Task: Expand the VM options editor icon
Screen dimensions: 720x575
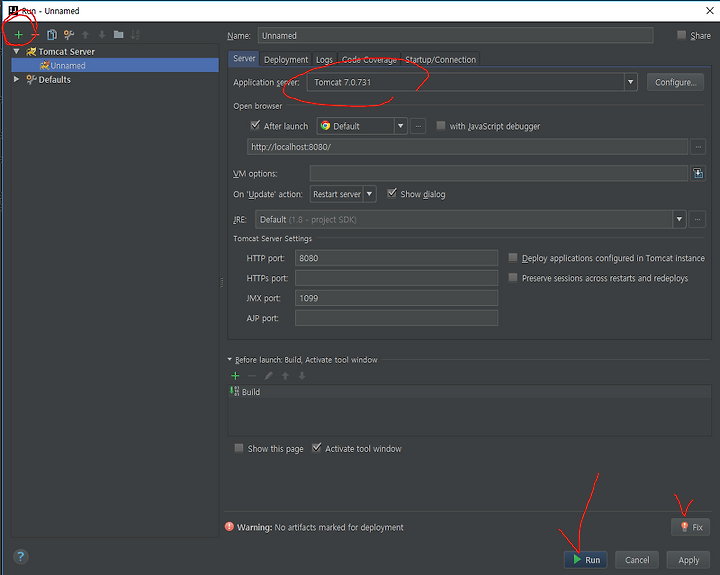Action: pos(698,173)
